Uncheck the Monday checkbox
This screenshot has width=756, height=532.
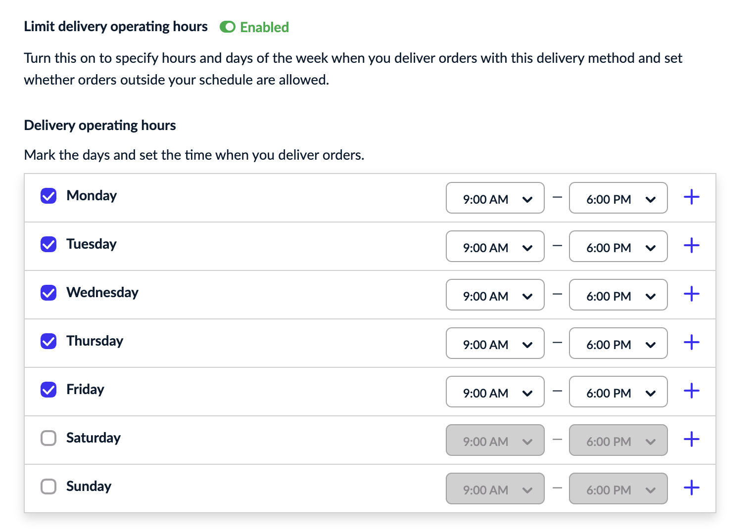pos(48,196)
